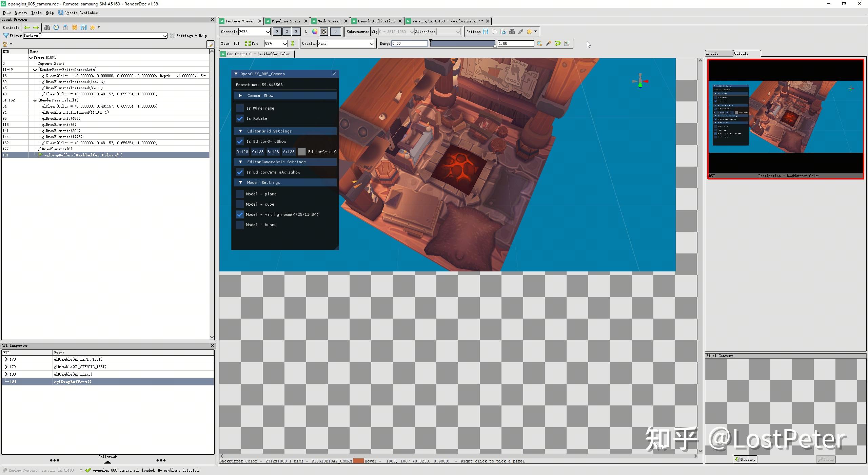Viewport: 868px width, 475px height.
Task: Click the magnifier auto-fit range icon
Action: [x=539, y=43]
